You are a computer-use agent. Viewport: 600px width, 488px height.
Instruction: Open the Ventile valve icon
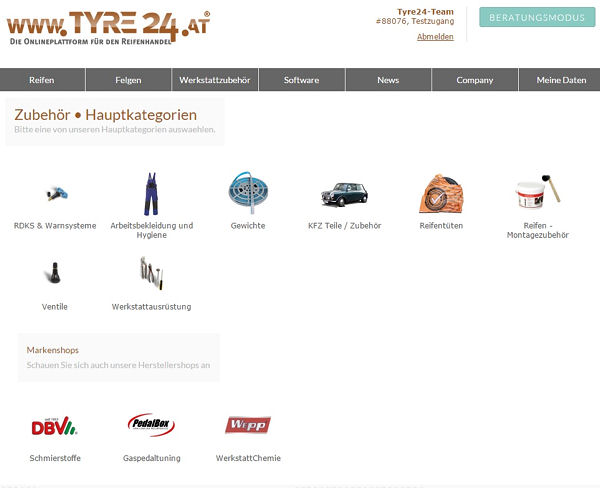54,273
